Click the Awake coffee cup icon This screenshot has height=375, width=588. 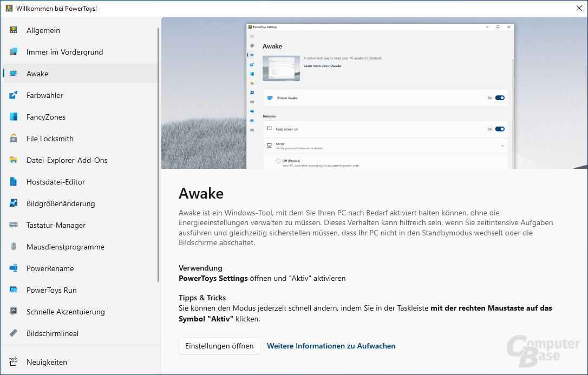[14, 74]
